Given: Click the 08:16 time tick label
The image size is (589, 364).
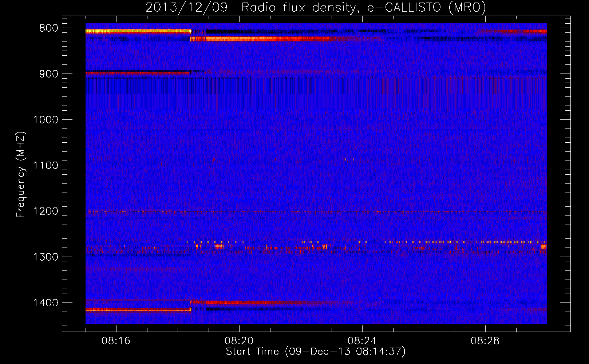Looking at the screenshot, I should pos(116,341).
